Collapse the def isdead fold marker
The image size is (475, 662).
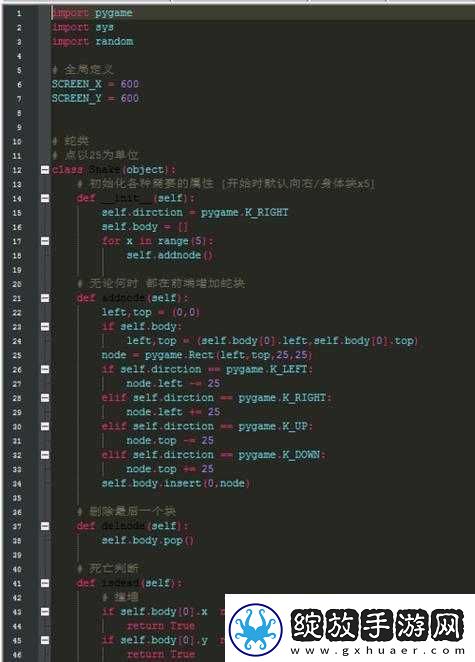45,583
